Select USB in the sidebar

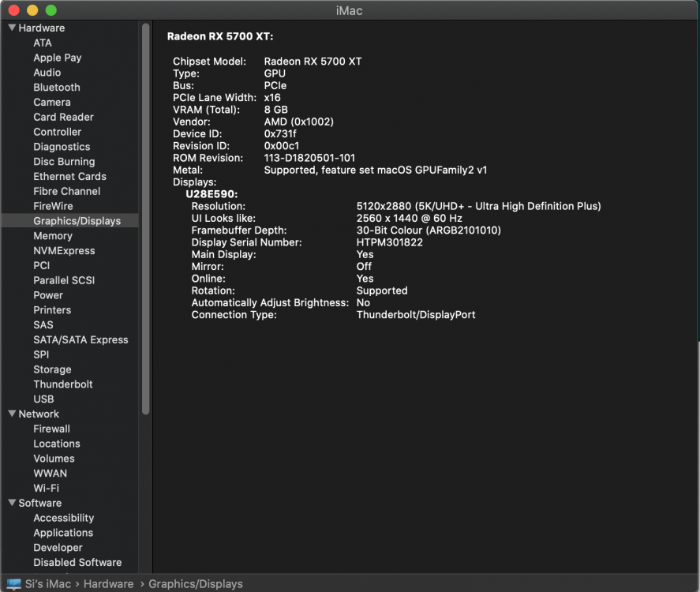(x=43, y=399)
